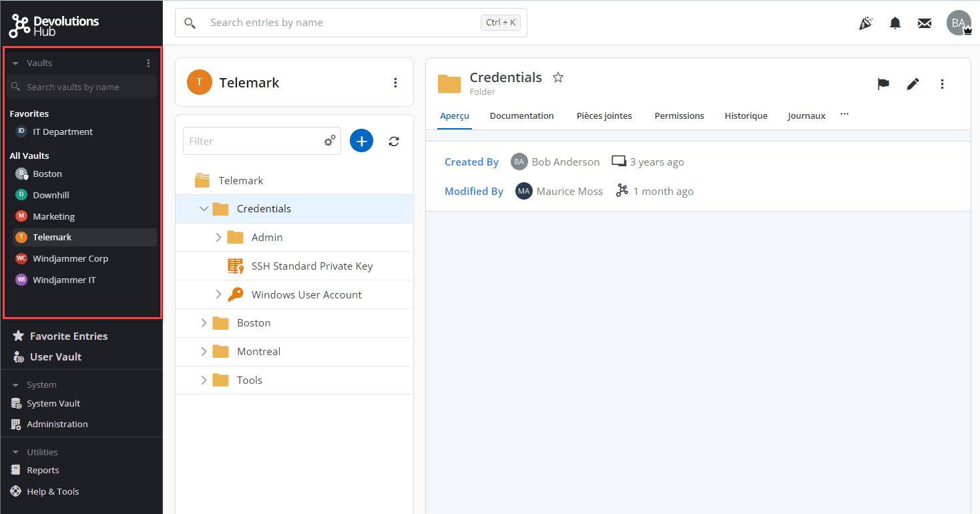Refresh the vault entry list
Image resolution: width=980 pixels, height=514 pixels.
tap(394, 141)
